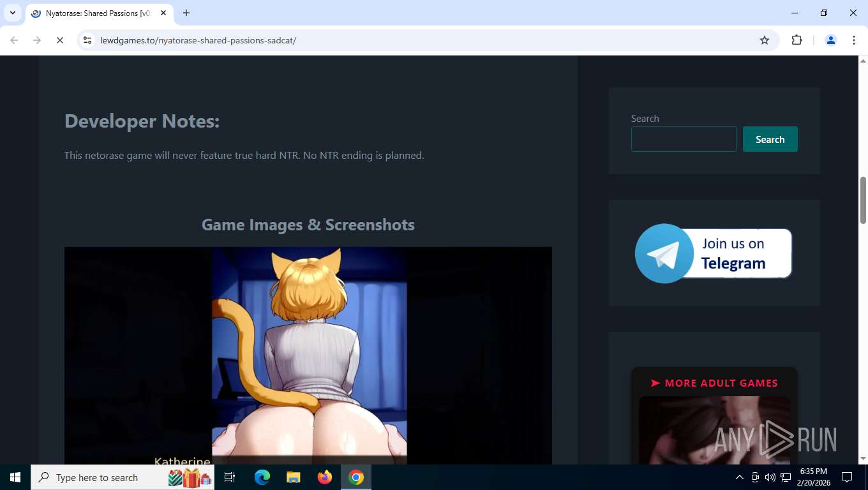View site information icon in address bar
The height and width of the screenshot is (490, 868).
(x=88, y=40)
